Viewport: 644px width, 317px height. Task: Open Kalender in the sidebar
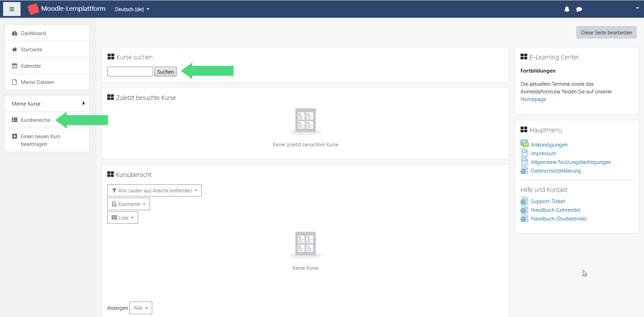point(47,66)
